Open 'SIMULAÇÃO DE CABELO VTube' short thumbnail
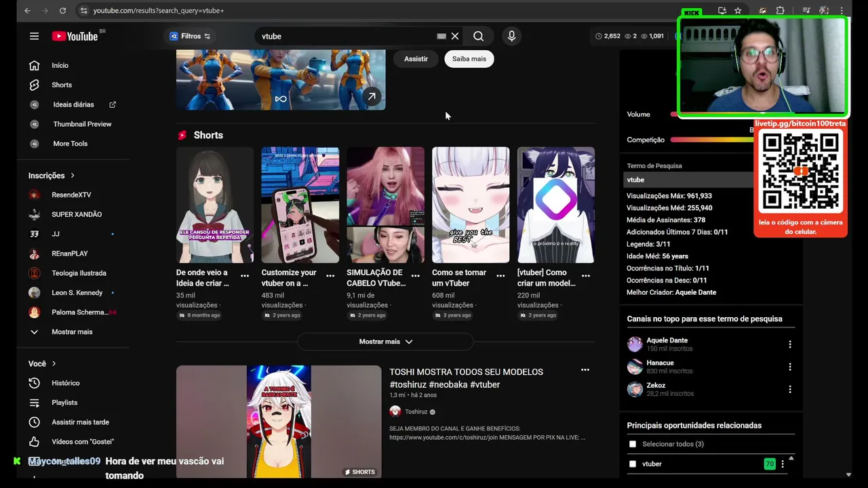This screenshot has height=488, width=868. (x=385, y=205)
